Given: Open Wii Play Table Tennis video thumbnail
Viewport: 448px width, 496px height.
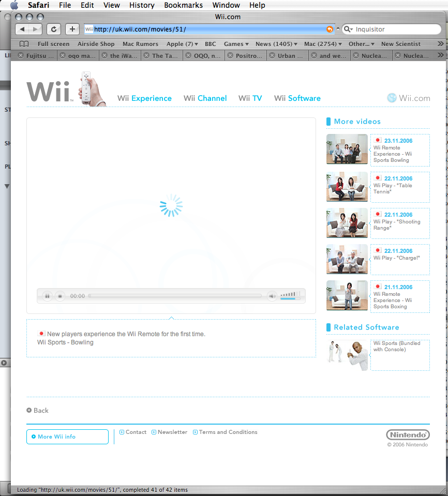Looking at the screenshot, I should [347, 187].
